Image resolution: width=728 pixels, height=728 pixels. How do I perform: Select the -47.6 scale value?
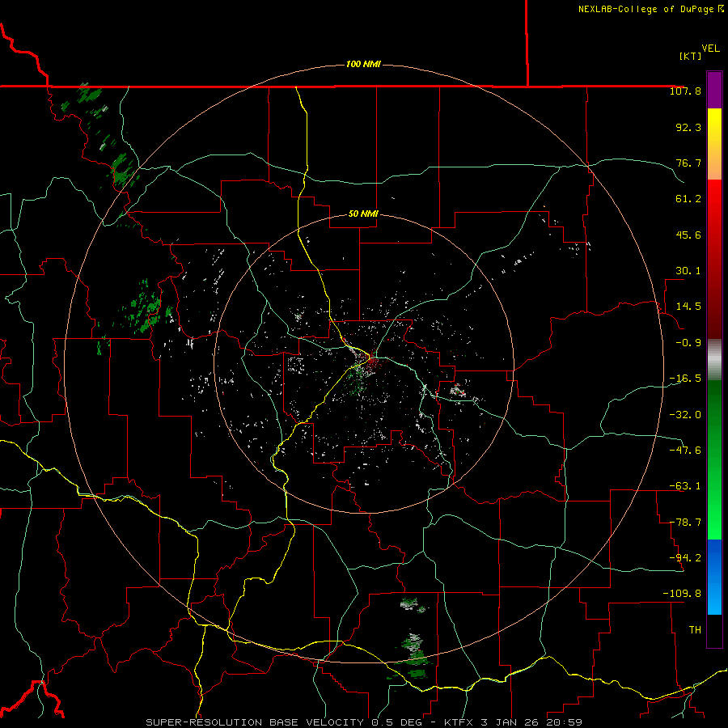pyautogui.click(x=685, y=450)
